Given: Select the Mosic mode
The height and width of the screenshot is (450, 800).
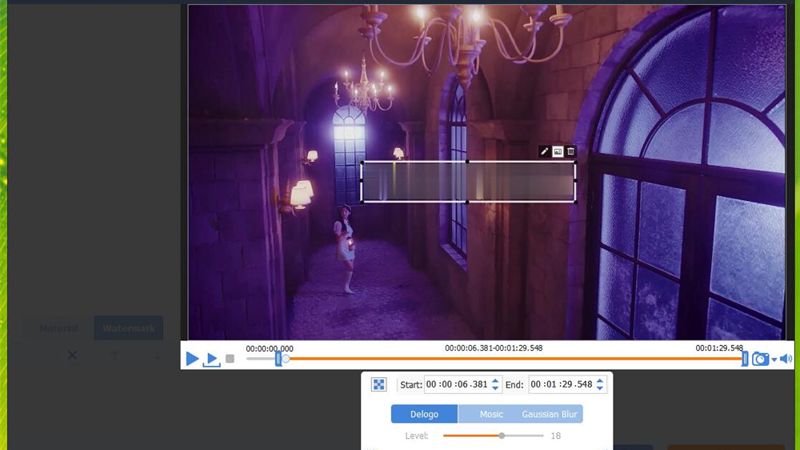Looking at the screenshot, I should pyautogui.click(x=491, y=414).
